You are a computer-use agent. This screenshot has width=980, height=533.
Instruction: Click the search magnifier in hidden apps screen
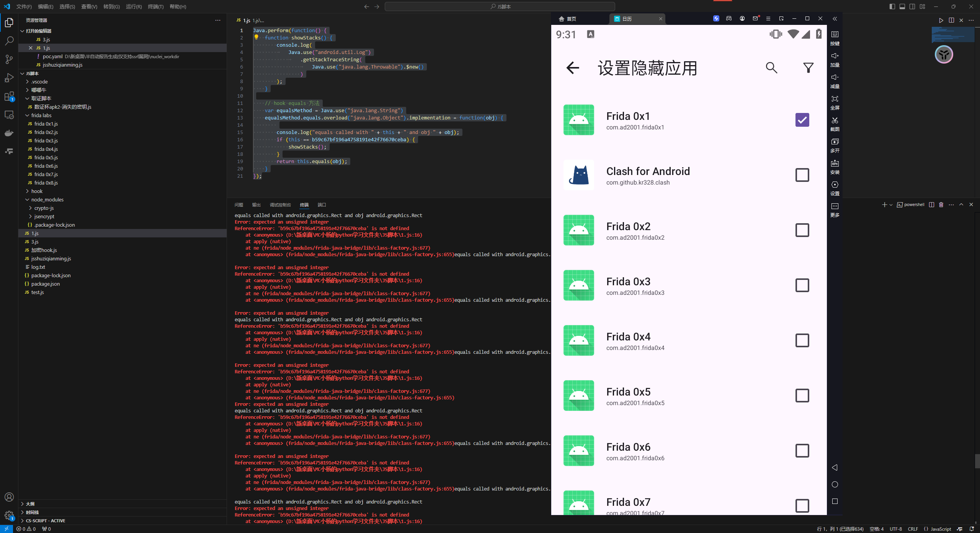[x=771, y=68]
